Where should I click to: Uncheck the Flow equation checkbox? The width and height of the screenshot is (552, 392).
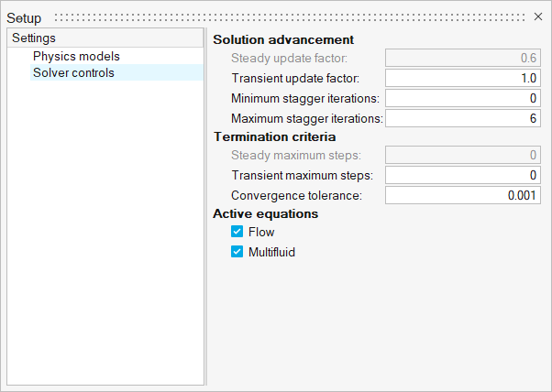click(237, 233)
